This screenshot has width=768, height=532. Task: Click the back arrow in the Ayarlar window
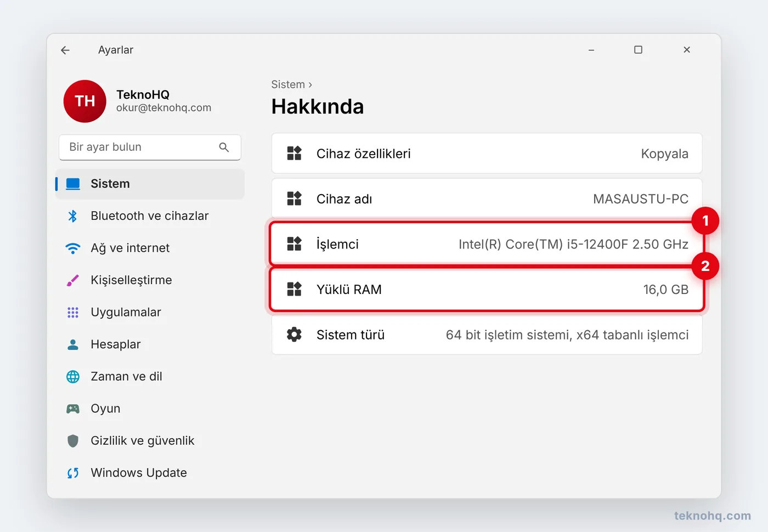coord(65,50)
